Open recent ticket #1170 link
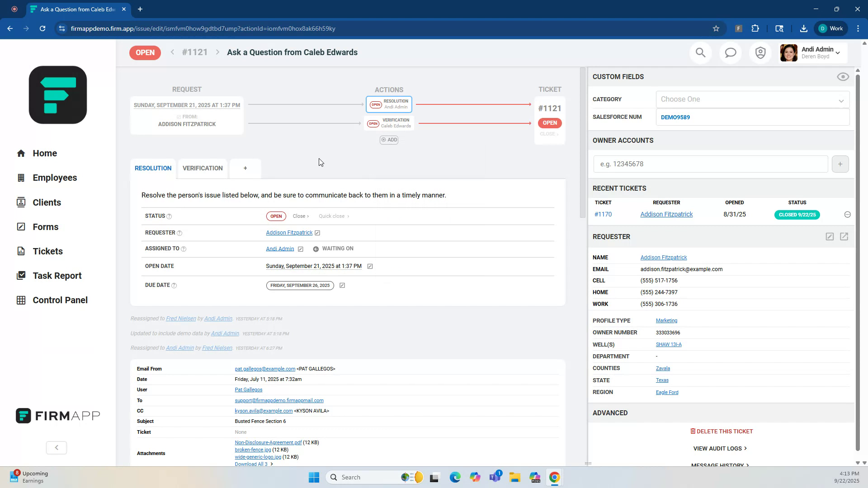868x488 pixels. pos(603,214)
